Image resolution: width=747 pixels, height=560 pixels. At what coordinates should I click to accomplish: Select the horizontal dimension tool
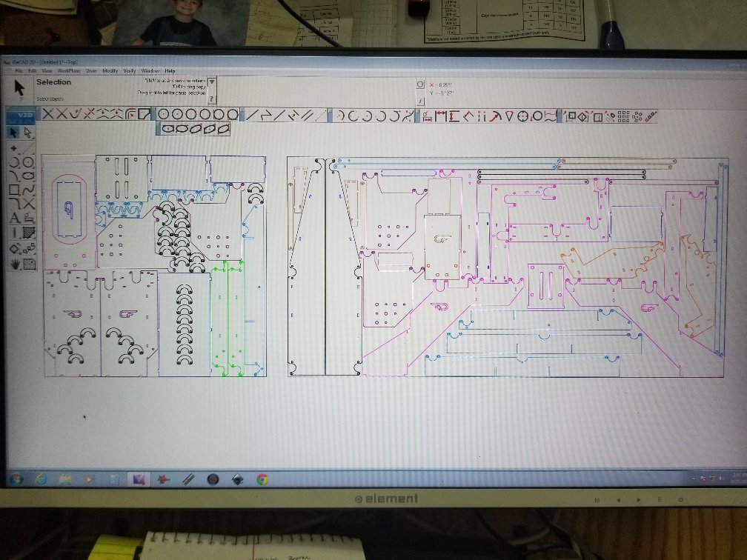(441, 116)
